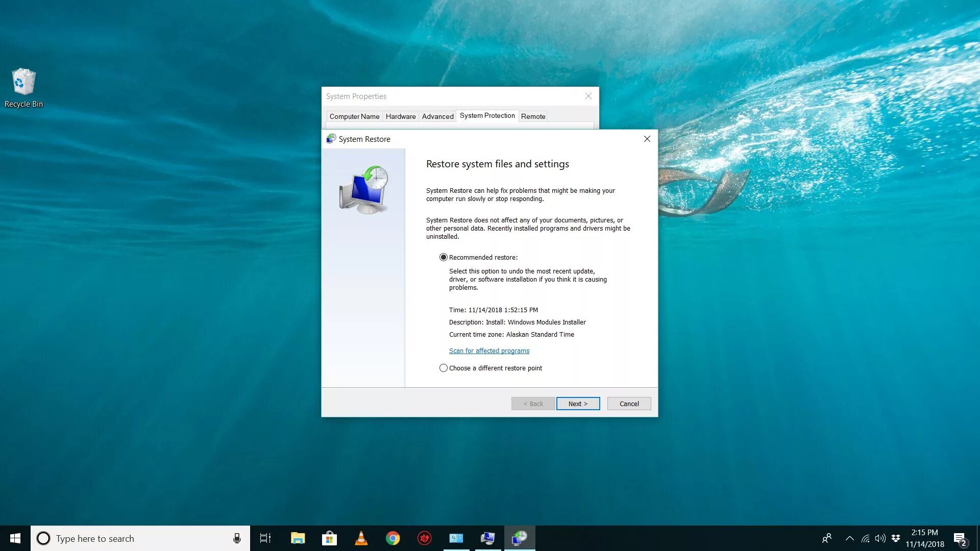This screenshot has height=551, width=980.
Task: Click the Cancel button
Action: coord(629,404)
